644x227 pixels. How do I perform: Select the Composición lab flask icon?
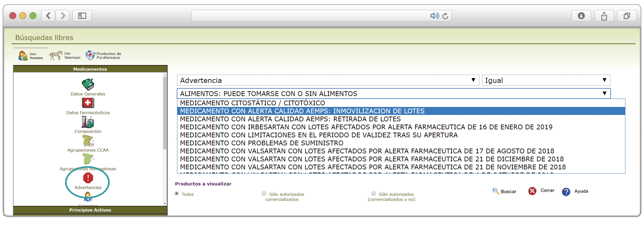(x=88, y=122)
